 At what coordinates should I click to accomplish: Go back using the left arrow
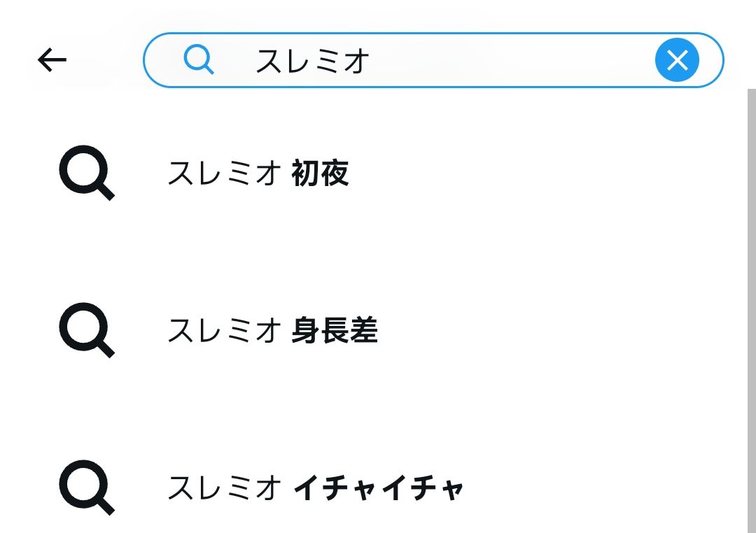[x=52, y=59]
